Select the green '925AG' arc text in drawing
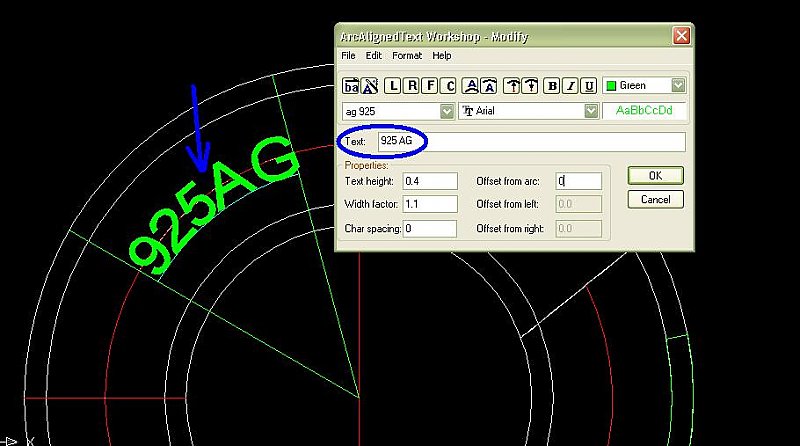 213,205
